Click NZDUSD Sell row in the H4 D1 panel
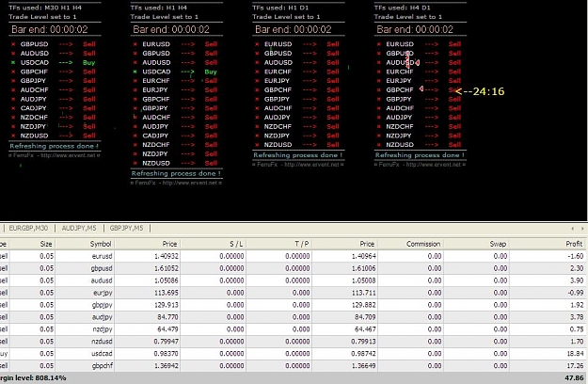 419,145
